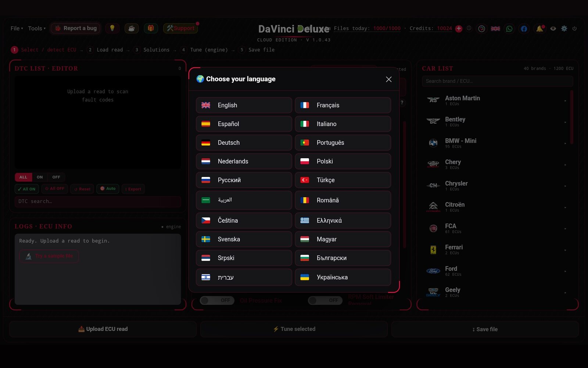Image resolution: width=588 pixels, height=368 pixels.
Task: Click into the DTC search field
Action: click(x=98, y=201)
